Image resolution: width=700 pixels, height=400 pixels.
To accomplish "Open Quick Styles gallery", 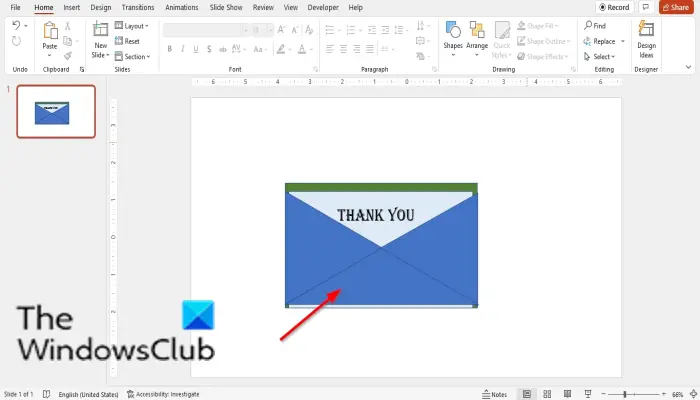I will point(502,40).
